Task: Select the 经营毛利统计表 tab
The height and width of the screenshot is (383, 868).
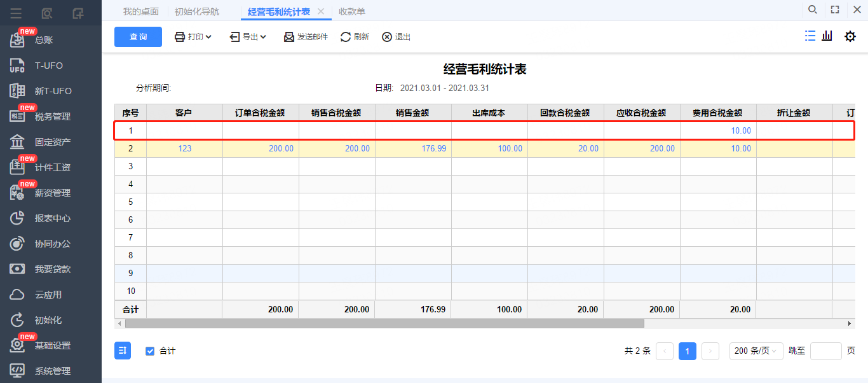Action: point(279,11)
